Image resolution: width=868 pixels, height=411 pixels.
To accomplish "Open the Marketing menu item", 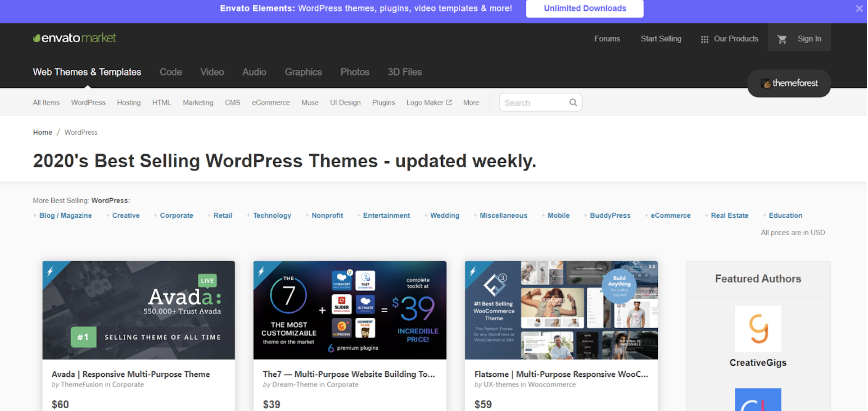I will tap(198, 103).
